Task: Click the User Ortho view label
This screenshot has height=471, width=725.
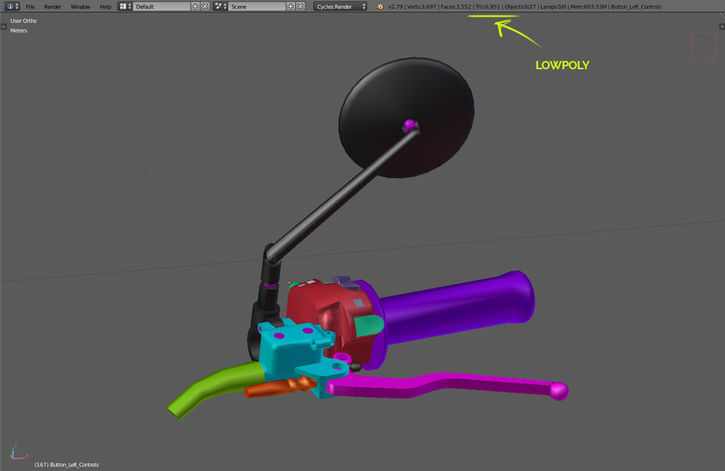Action: pos(24,21)
